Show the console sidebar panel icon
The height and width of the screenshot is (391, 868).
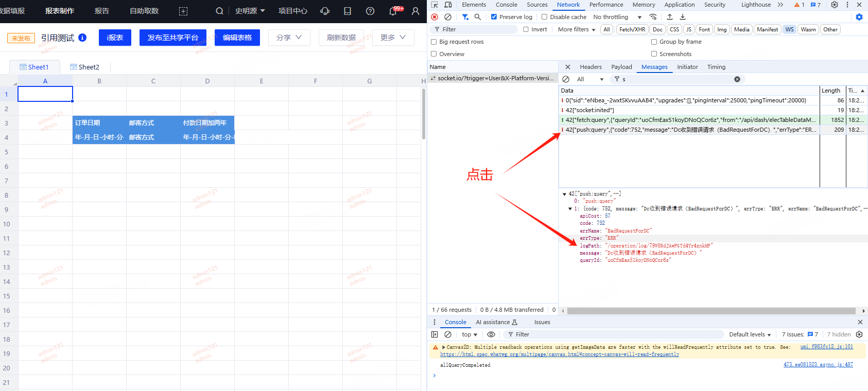click(435, 334)
